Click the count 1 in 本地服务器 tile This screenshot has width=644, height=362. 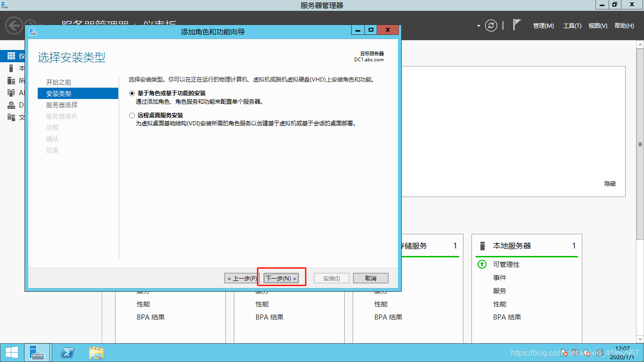click(574, 246)
